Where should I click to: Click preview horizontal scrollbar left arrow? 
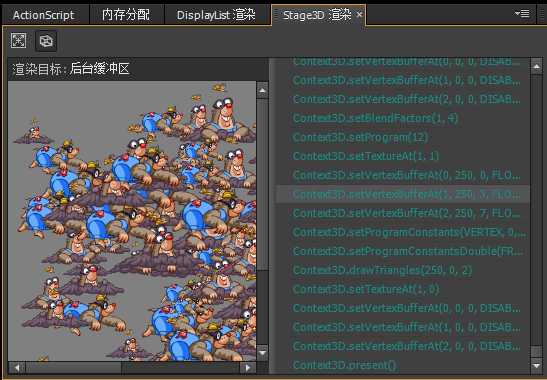[x=16, y=367]
